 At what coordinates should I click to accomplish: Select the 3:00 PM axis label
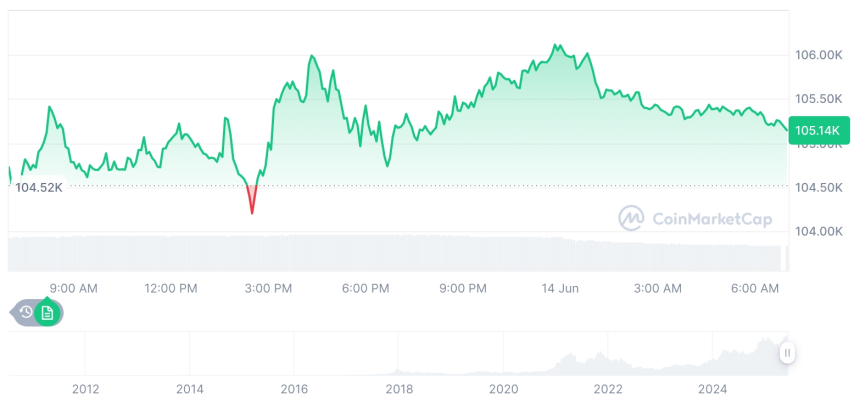point(268,288)
